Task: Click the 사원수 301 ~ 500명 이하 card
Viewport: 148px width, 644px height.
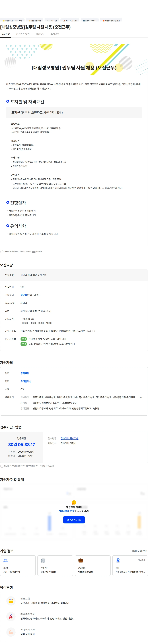Action: coord(18,565)
